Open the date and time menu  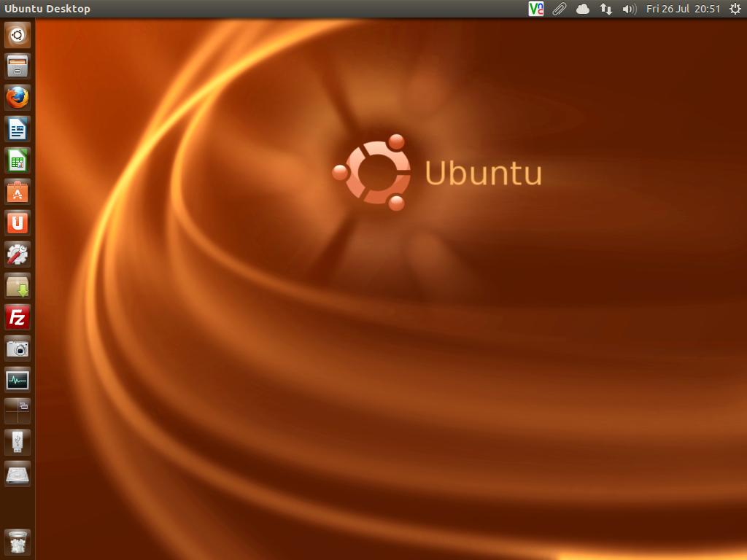[683, 9]
